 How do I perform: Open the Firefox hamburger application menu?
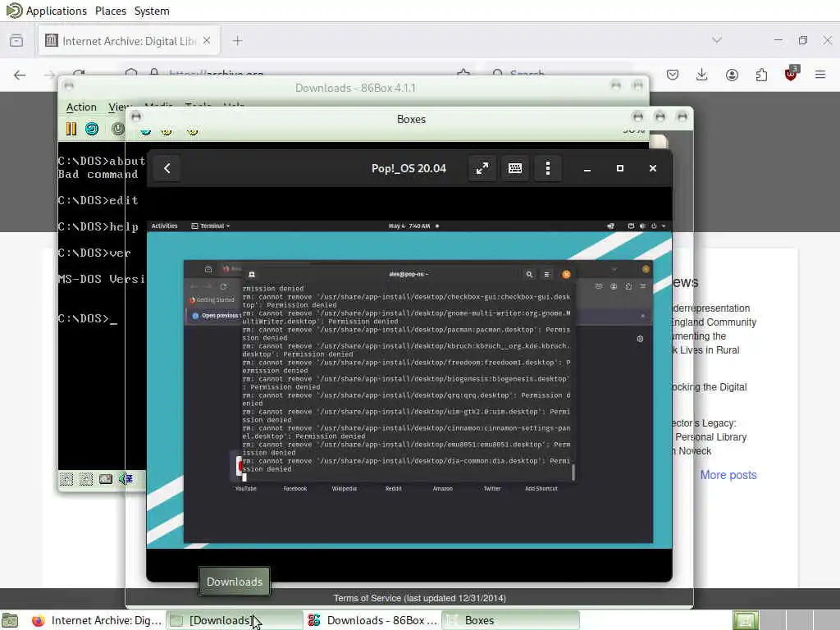pos(820,75)
